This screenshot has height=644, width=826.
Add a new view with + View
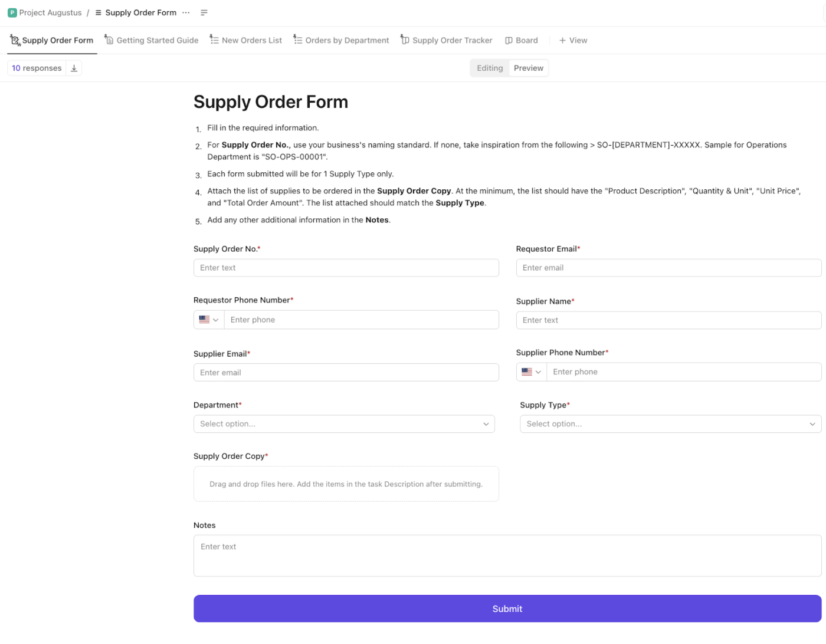point(573,40)
